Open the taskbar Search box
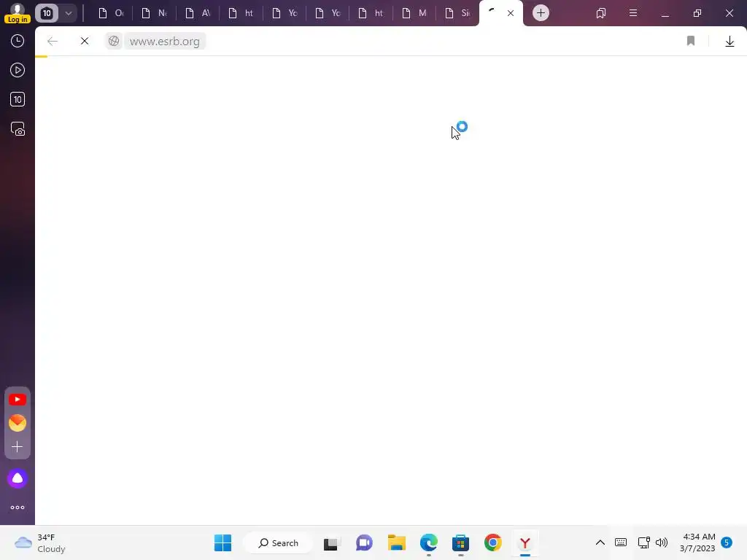 pyautogui.click(x=278, y=542)
